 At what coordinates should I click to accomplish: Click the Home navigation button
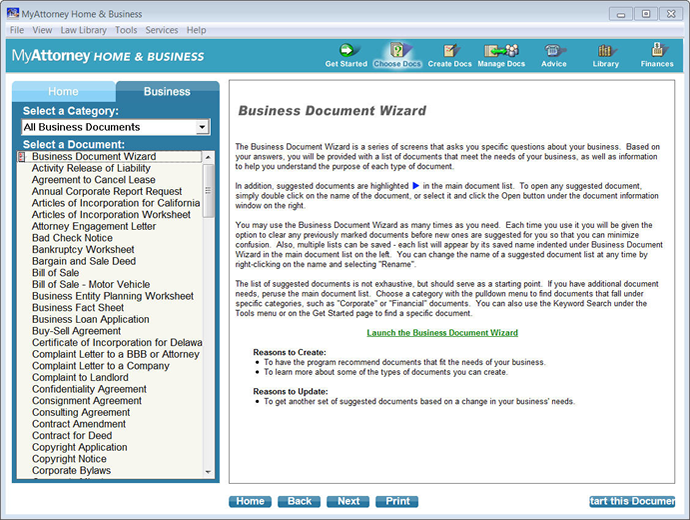[250, 501]
